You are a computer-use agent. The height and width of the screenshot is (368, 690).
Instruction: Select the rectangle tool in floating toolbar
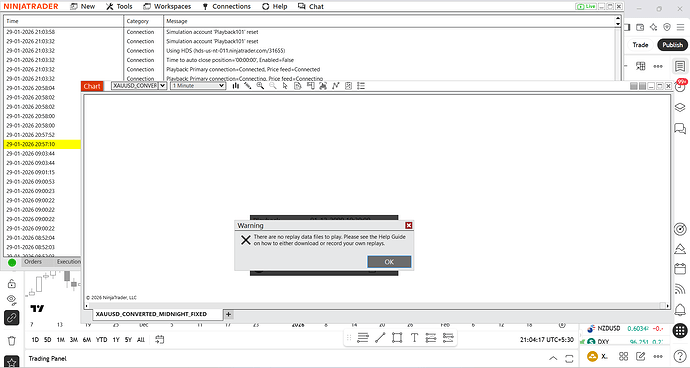[x=397, y=338]
